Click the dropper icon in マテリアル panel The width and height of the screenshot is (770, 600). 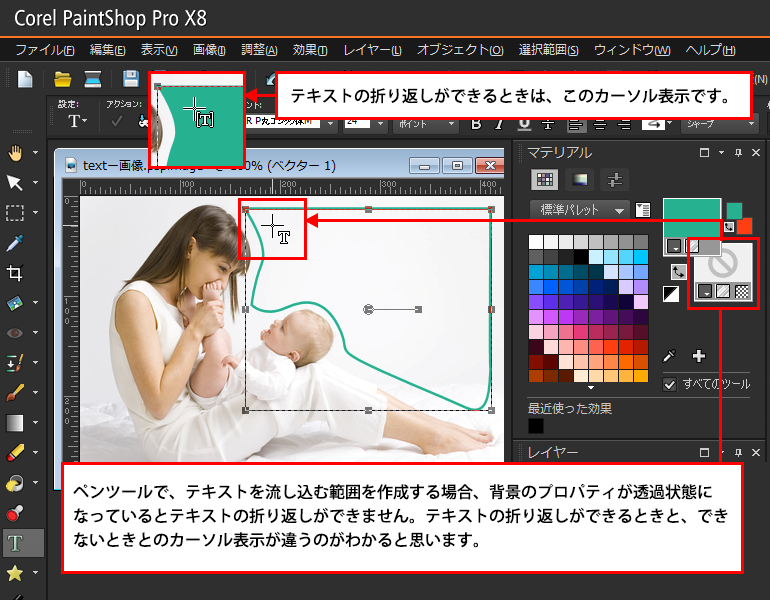[669, 356]
